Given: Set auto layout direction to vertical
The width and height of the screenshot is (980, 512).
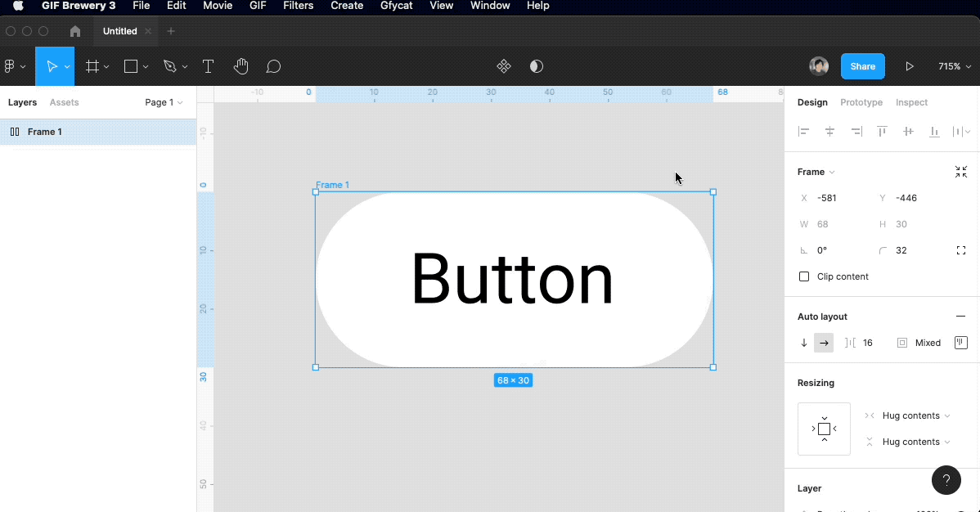Looking at the screenshot, I should point(804,343).
